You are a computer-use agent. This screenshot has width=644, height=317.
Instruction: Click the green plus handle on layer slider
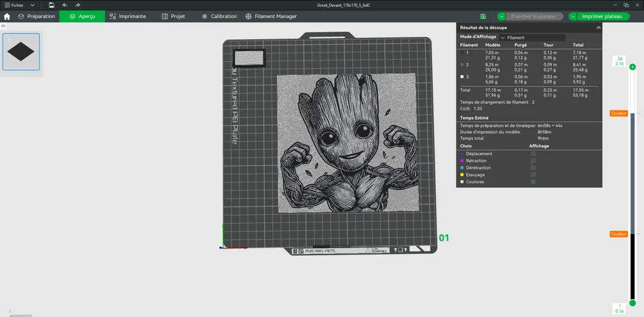tap(632, 67)
